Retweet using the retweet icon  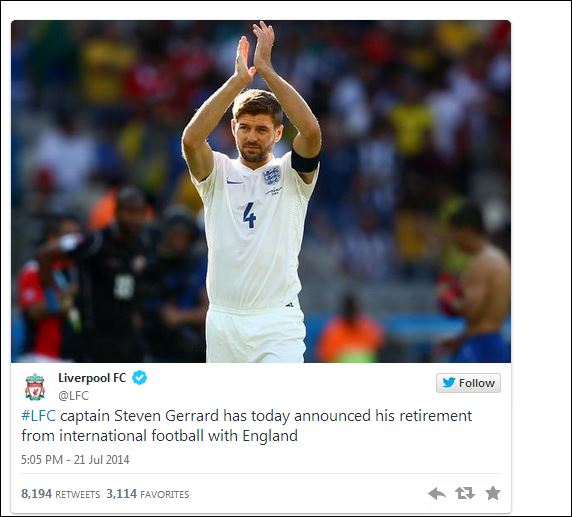(x=465, y=493)
